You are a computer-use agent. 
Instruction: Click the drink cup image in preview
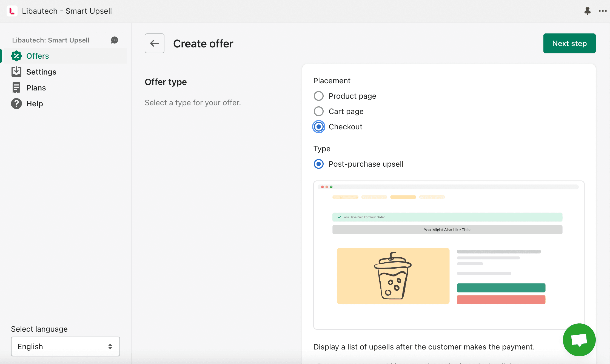[x=393, y=276]
